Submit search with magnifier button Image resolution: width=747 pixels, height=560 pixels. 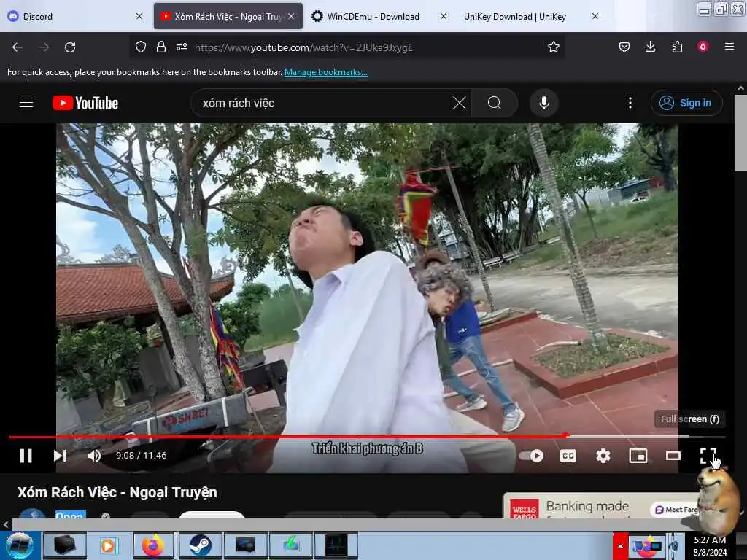click(495, 103)
